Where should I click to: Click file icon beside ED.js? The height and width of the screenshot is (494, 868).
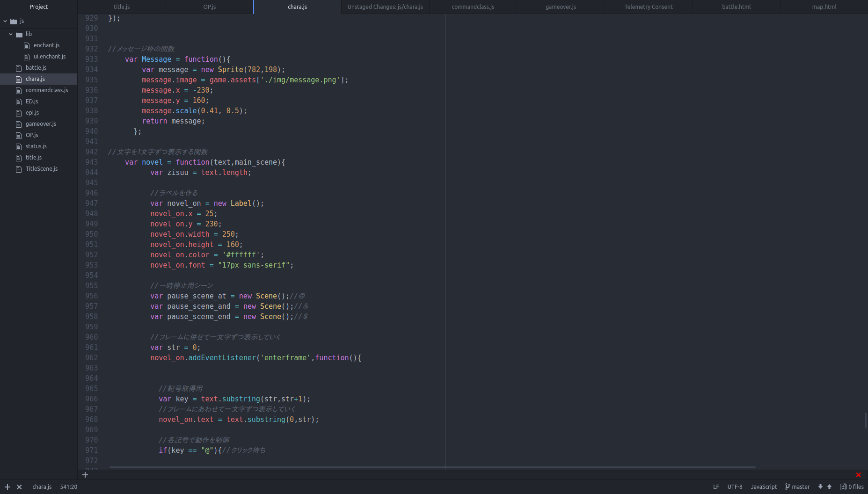click(x=19, y=102)
